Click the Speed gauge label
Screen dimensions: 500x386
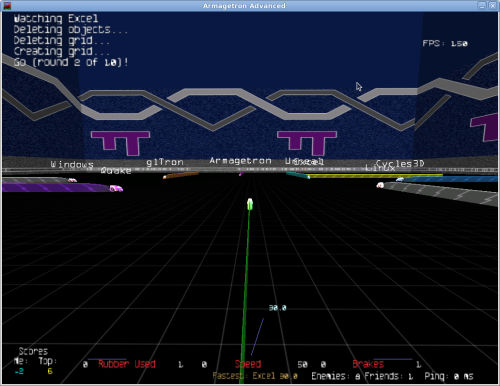coord(248,364)
